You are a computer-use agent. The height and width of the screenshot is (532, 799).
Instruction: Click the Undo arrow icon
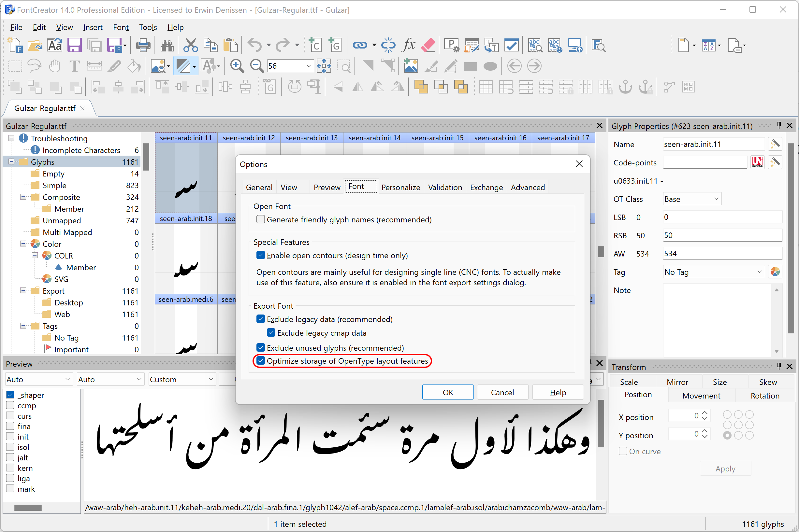[255, 45]
